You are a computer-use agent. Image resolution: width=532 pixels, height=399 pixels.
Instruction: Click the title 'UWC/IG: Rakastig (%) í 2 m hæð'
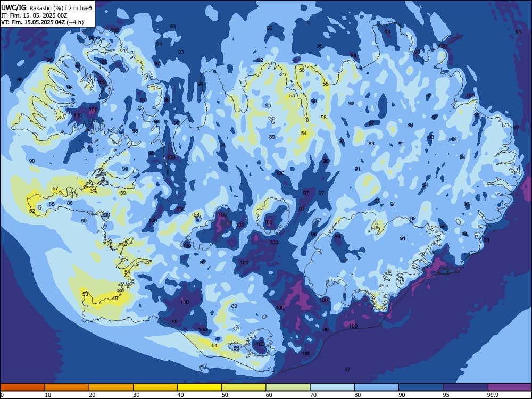click(46, 8)
